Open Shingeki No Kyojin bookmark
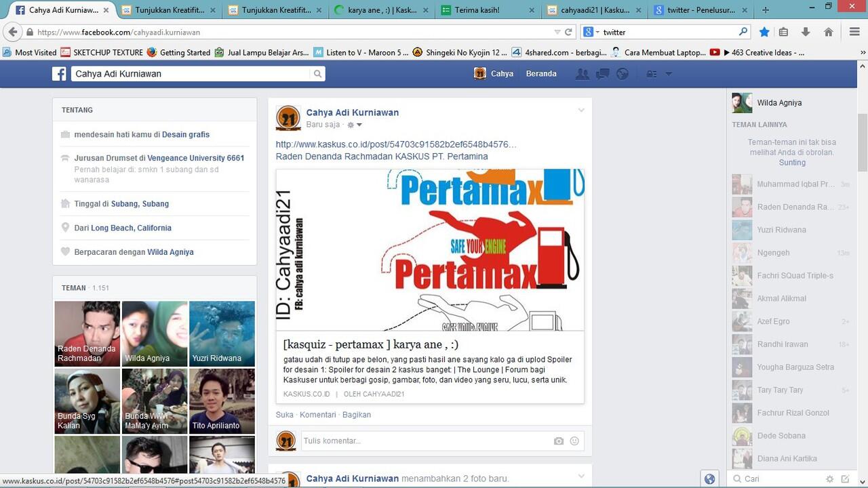The height and width of the screenshot is (488, 868). point(460,52)
